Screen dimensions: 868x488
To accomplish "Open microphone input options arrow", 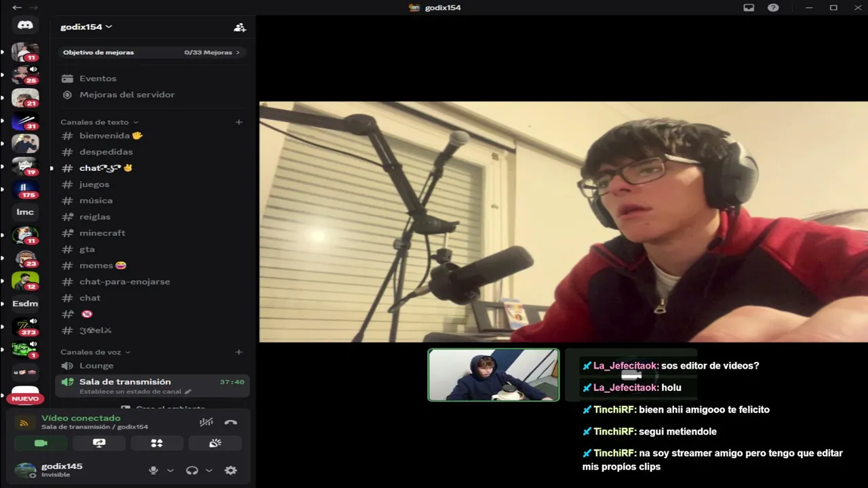I will point(170,470).
